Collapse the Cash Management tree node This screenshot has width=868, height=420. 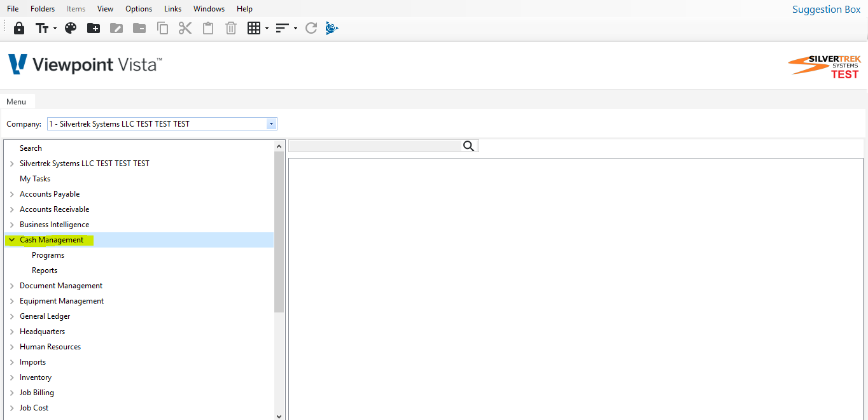pos(11,240)
